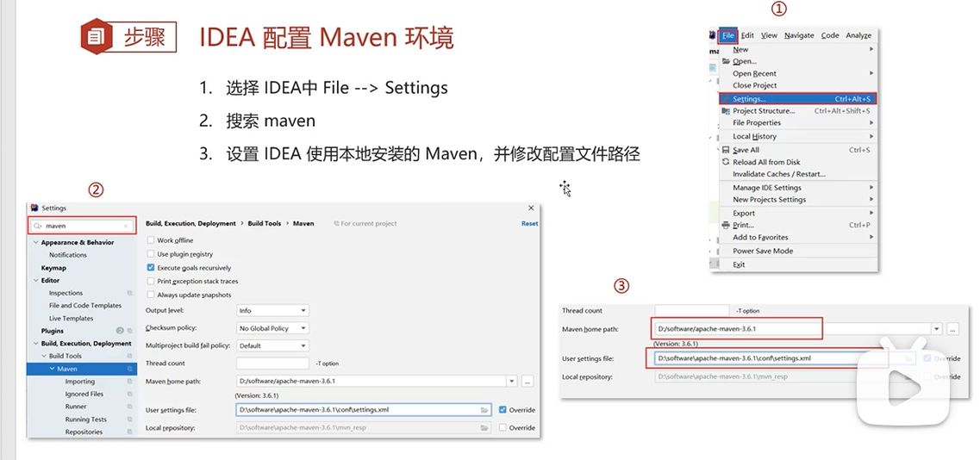The image size is (980, 460).
Task: Click the ... browse button in the cropped panel
Action: (x=952, y=329)
